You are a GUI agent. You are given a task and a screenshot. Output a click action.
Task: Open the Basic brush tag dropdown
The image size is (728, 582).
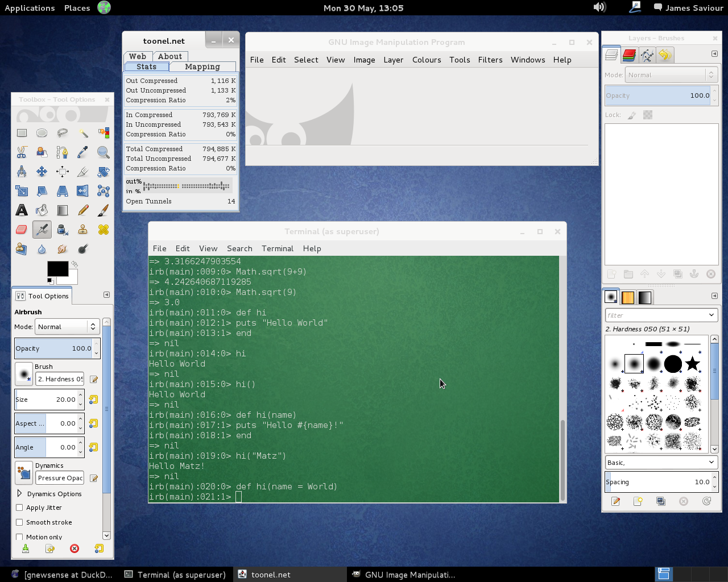661,463
